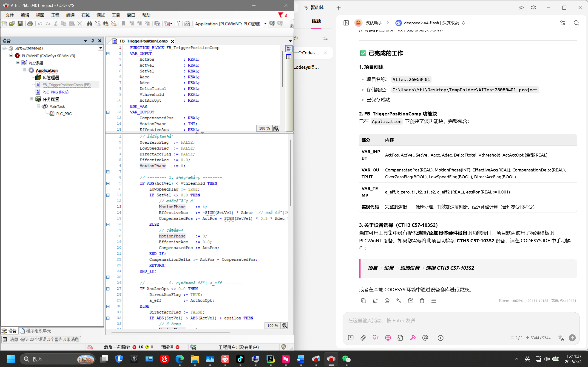
Task: Toggle bookmark with the flag icon
Action: click(124, 24)
